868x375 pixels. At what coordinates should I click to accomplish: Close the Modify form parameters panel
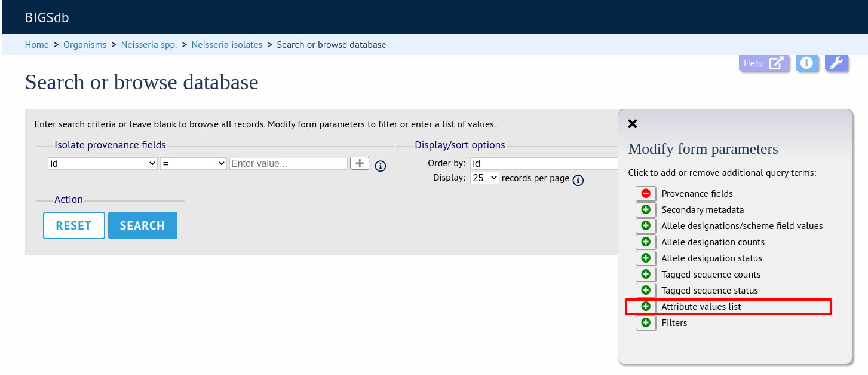(x=633, y=124)
